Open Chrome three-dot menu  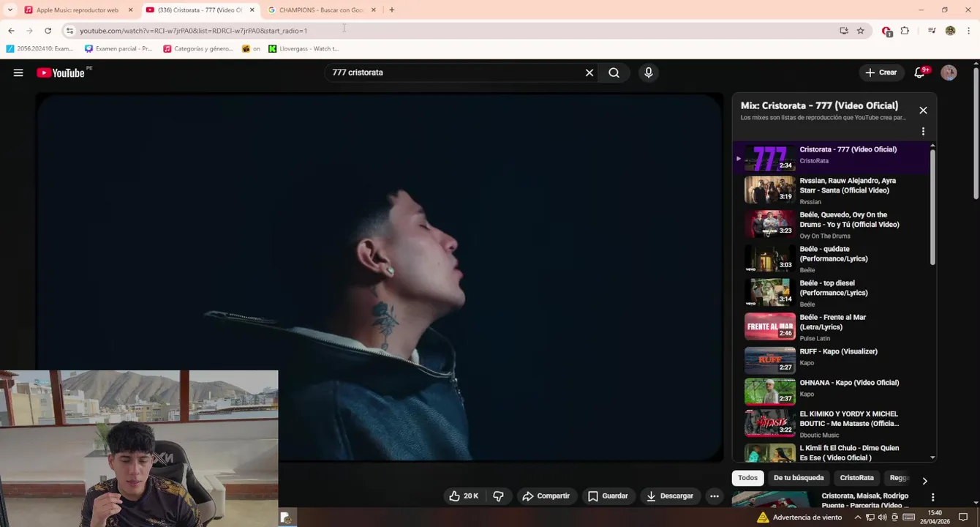[968, 31]
